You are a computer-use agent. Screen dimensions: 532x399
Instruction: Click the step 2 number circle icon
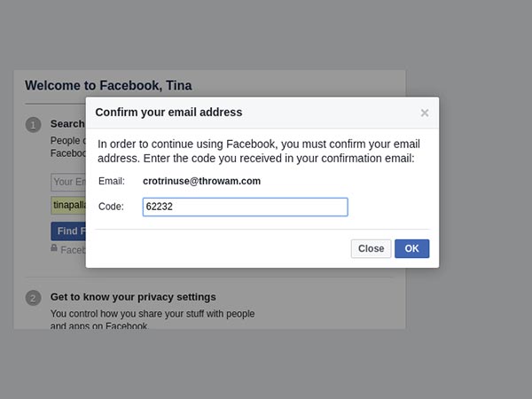tap(33, 298)
